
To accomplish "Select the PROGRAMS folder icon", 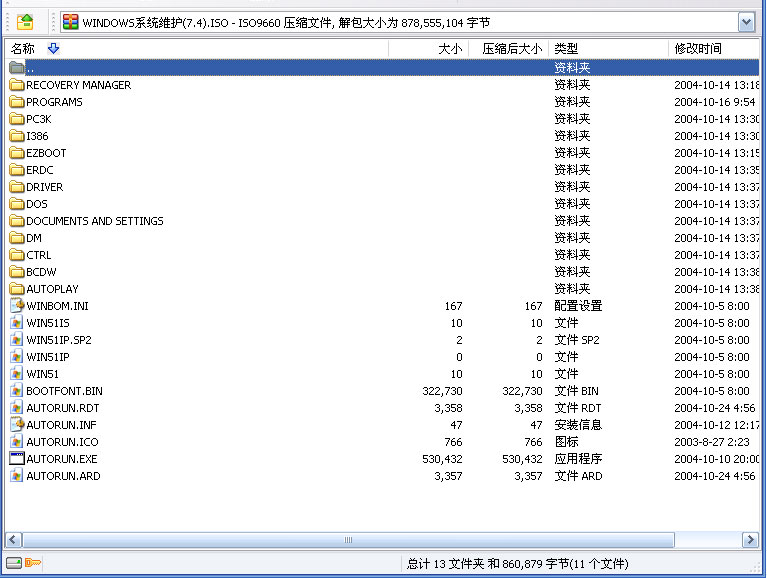I will click(x=17, y=102).
